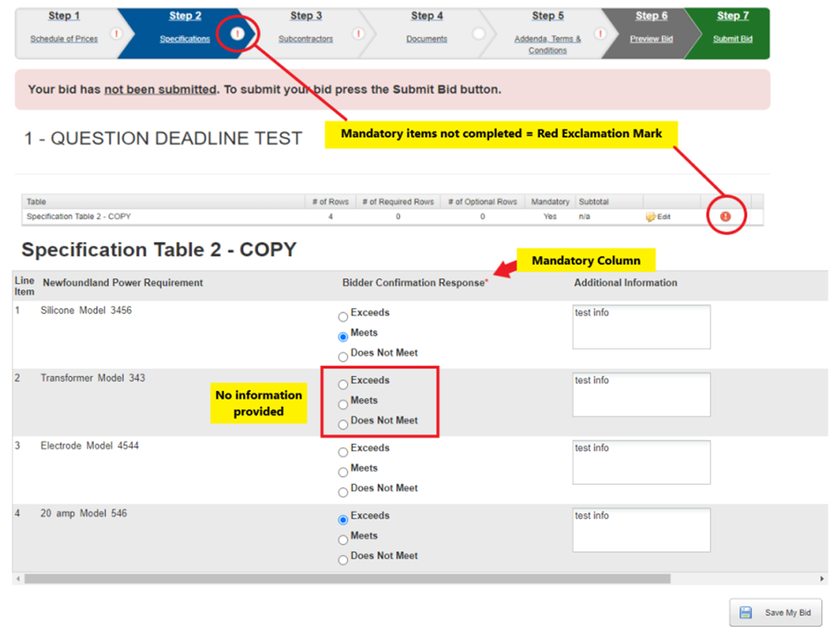
Task: Open Step 7 tab
Action: click(733, 16)
